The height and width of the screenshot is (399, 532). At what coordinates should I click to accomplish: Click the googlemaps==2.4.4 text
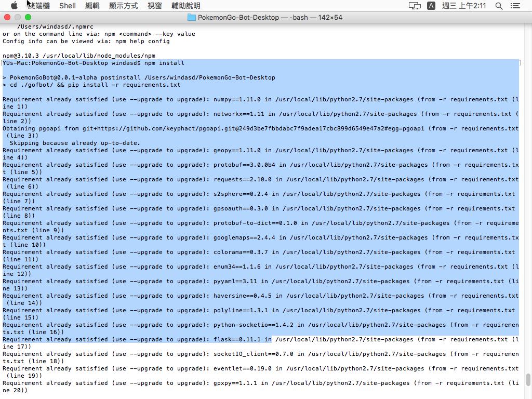coord(244,238)
